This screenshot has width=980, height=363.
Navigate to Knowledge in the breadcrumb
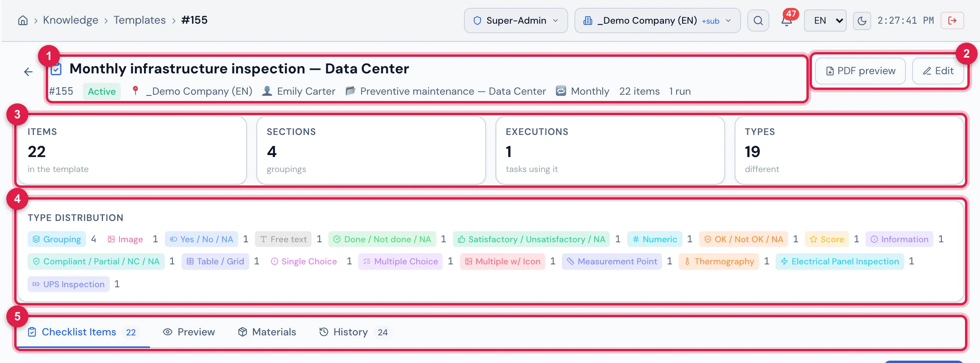pyautogui.click(x=71, y=20)
